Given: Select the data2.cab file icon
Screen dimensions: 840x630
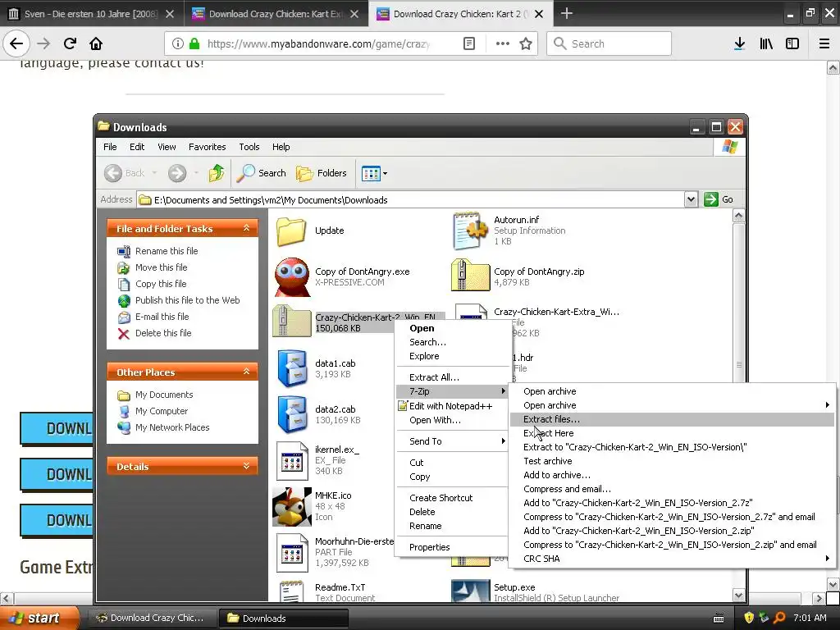Looking at the screenshot, I should click(293, 414).
